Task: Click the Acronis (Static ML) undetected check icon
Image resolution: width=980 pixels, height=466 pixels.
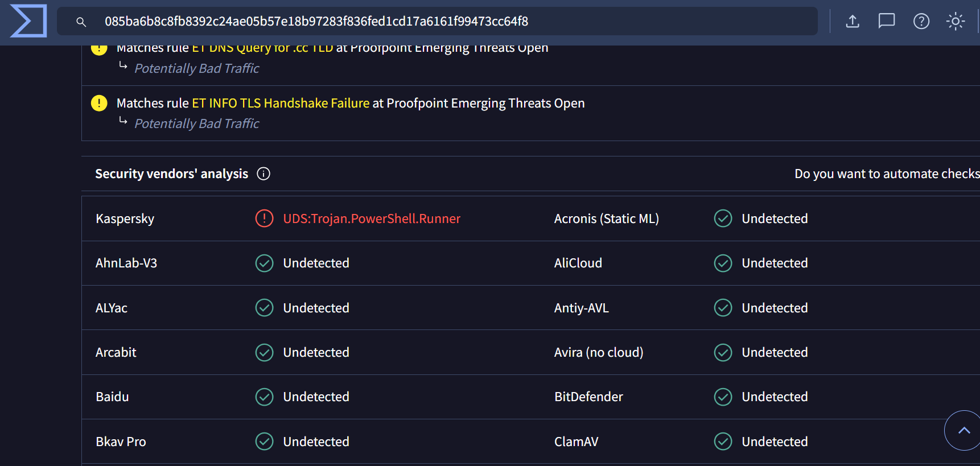Action: [723, 218]
